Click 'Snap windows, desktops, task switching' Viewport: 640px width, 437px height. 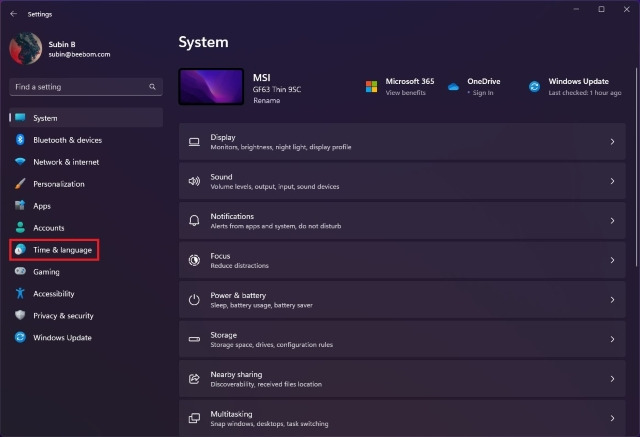point(269,424)
